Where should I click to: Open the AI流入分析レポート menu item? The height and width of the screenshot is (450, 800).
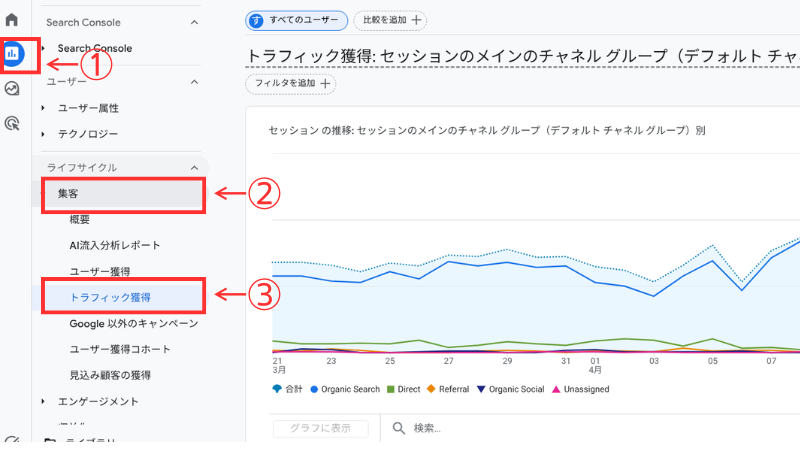tap(115, 245)
